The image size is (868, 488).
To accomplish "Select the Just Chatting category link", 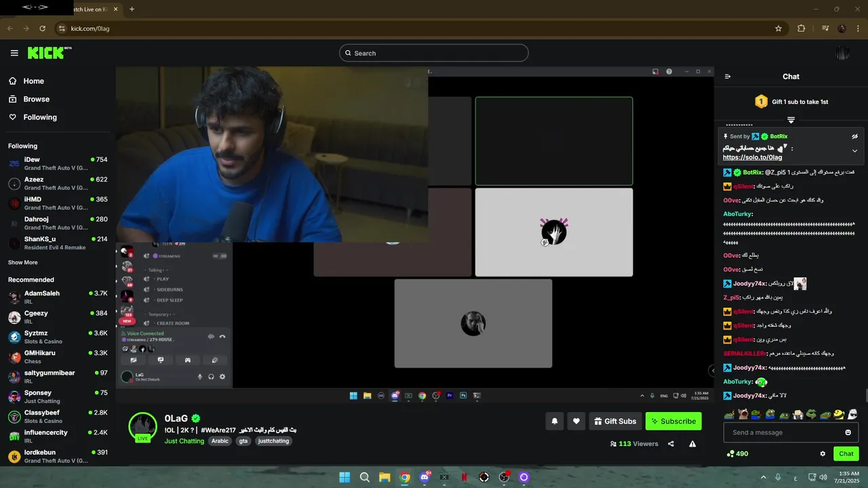I will point(184,441).
